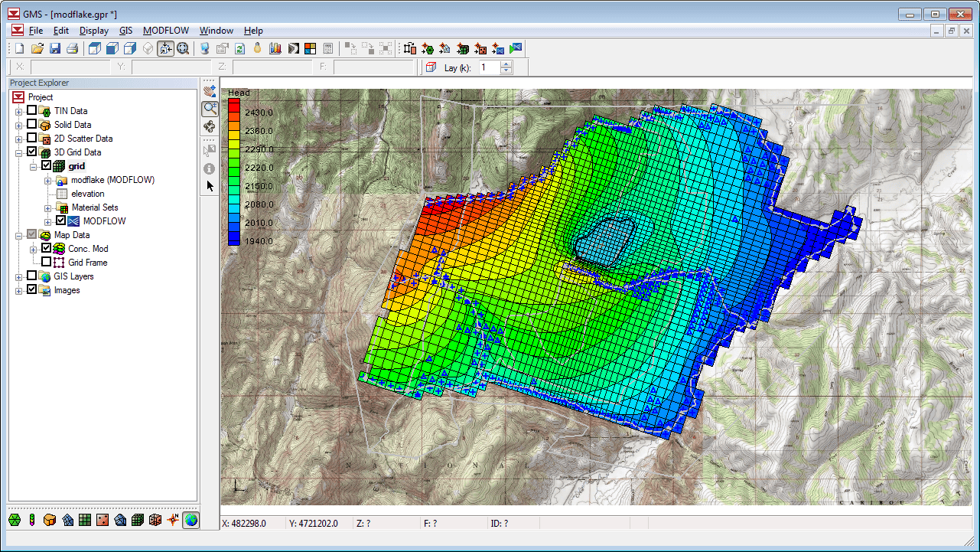The height and width of the screenshot is (552, 980).
Task: Click the red 2430.0 legend color
Action: pyautogui.click(x=234, y=106)
